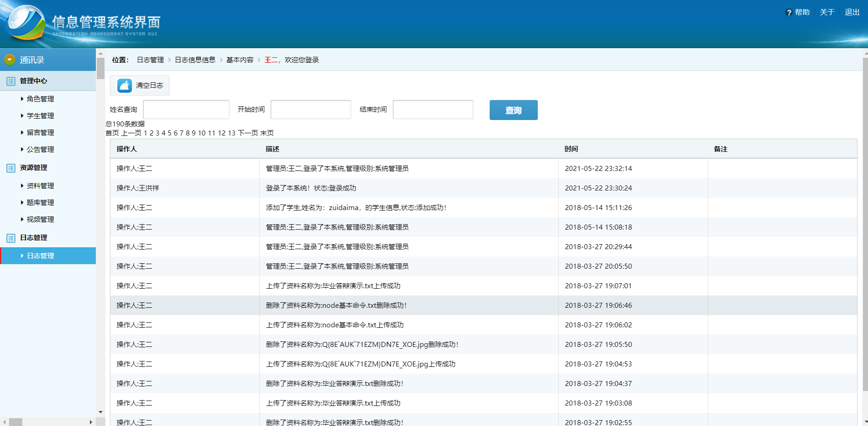Click the 通讯录 circular arrow icon
Viewport: 868px width, 426px height.
coord(9,60)
